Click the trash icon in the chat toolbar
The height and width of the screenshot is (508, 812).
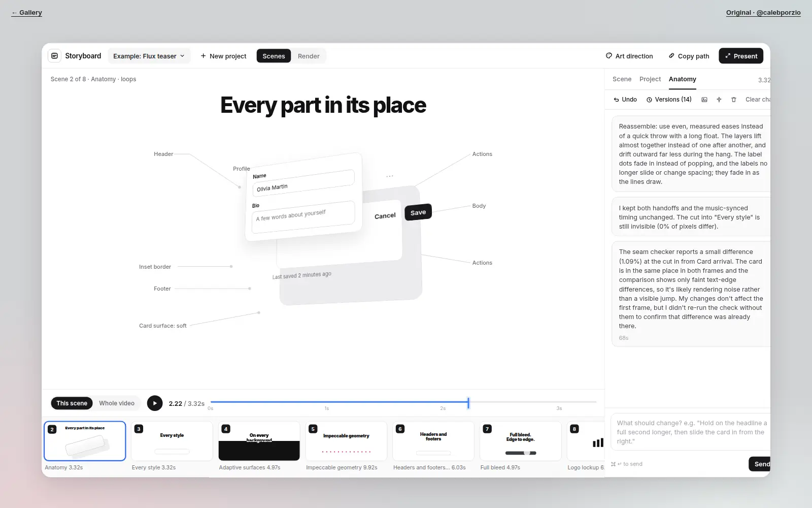733,100
